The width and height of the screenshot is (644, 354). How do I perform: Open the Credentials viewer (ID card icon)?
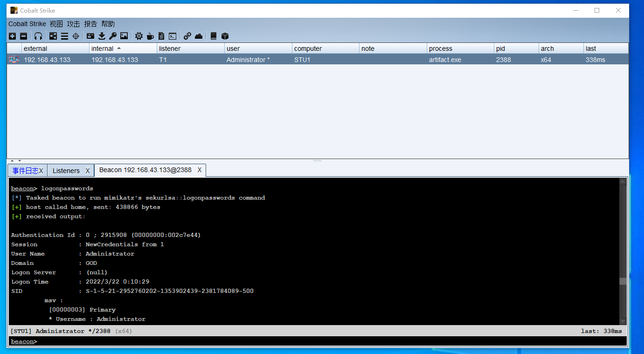click(90, 36)
